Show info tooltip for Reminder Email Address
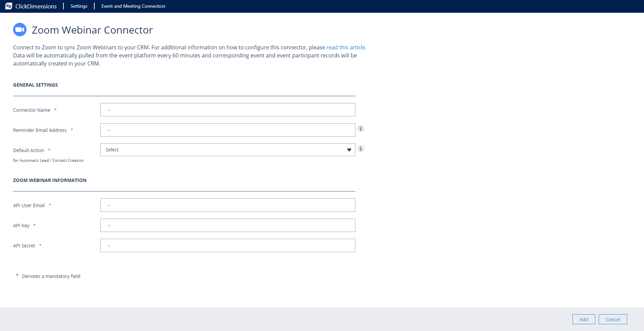 (361, 129)
